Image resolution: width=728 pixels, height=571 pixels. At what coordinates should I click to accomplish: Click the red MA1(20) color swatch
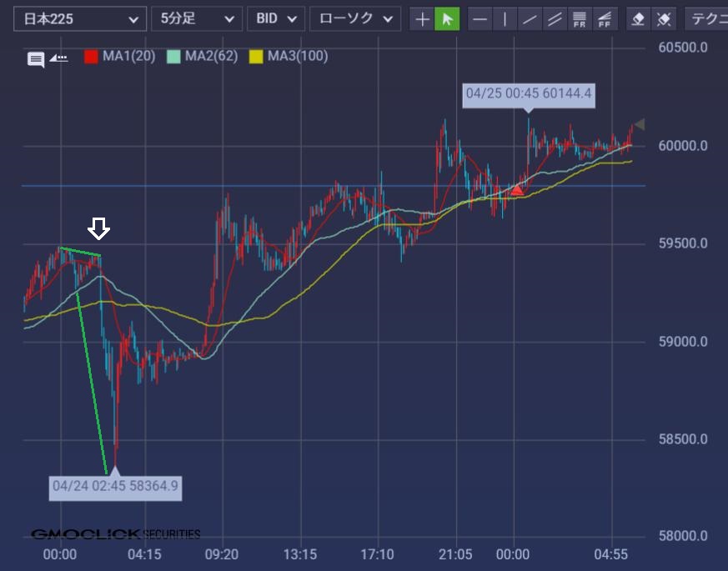click(x=91, y=57)
